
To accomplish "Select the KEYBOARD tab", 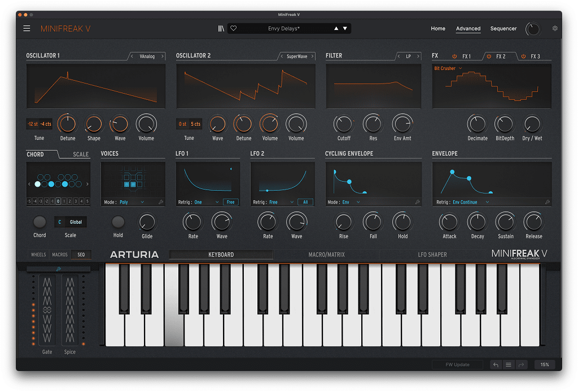I will click(x=221, y=254).
